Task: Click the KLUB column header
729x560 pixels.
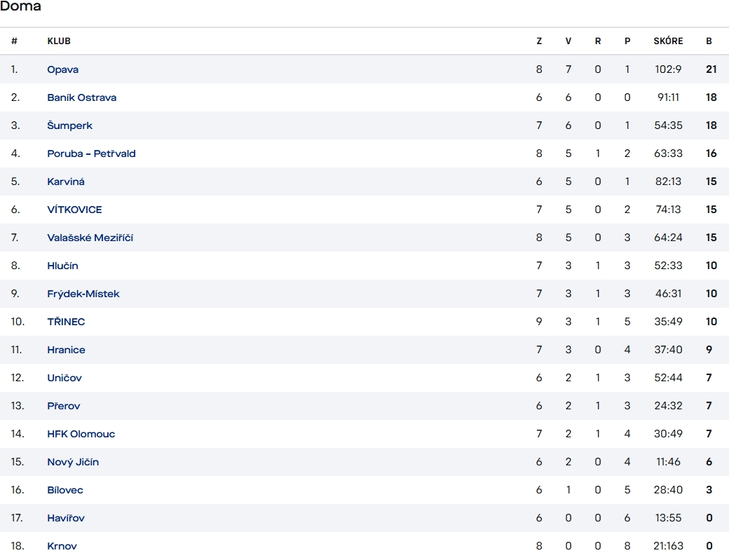Action: click(x=59, y=41)
